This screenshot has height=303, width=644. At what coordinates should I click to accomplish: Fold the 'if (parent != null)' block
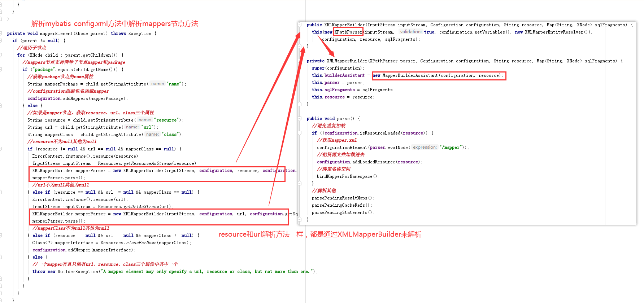click(1, 41)
